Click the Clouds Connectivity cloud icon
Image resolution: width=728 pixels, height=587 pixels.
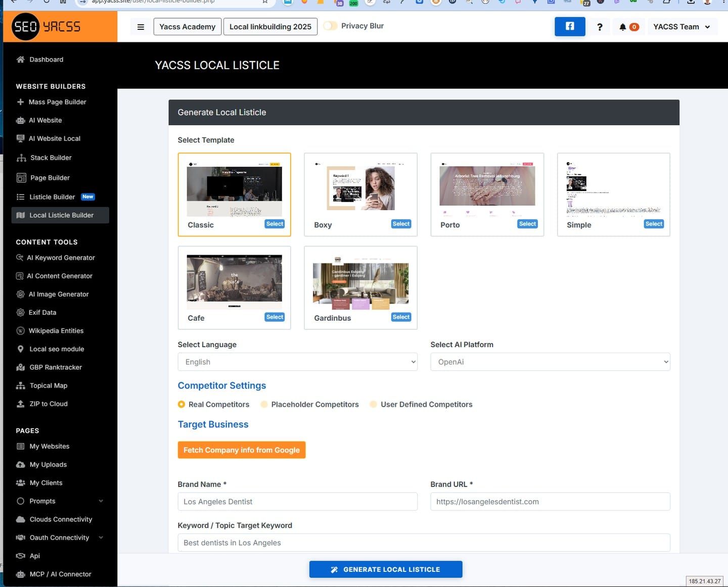(x=20, y=519)
